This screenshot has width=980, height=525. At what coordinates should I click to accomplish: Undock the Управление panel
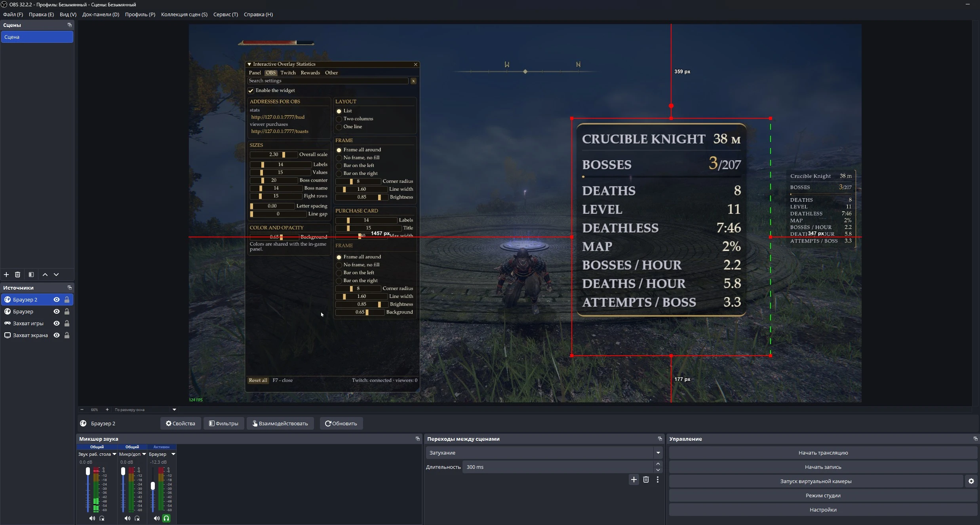(x=975, y=439)
